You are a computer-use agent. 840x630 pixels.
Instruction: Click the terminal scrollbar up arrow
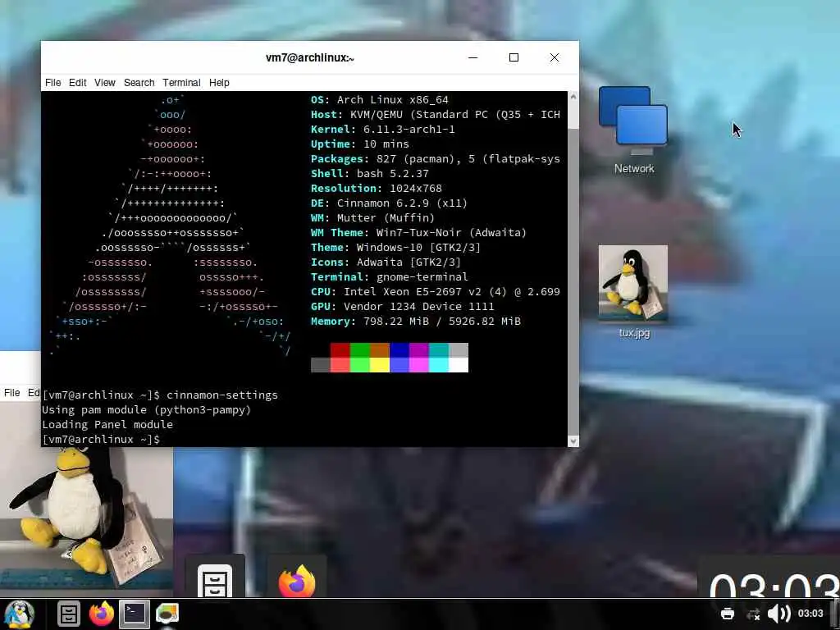tap(573, 97)
